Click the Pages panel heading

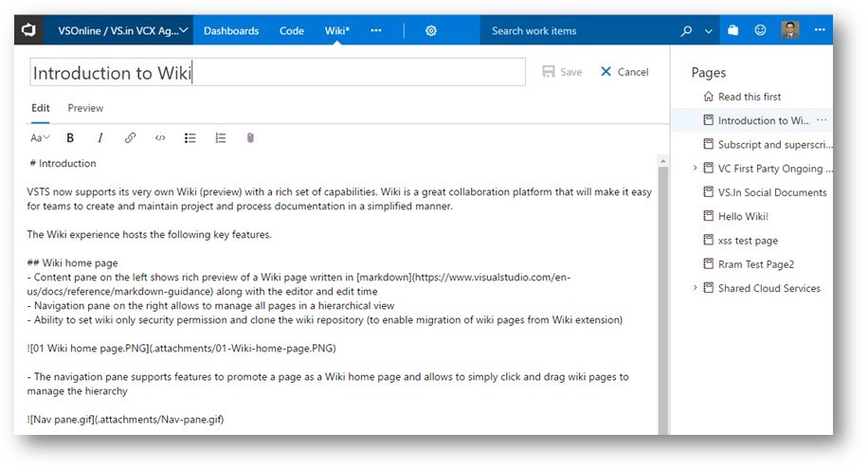708,73
